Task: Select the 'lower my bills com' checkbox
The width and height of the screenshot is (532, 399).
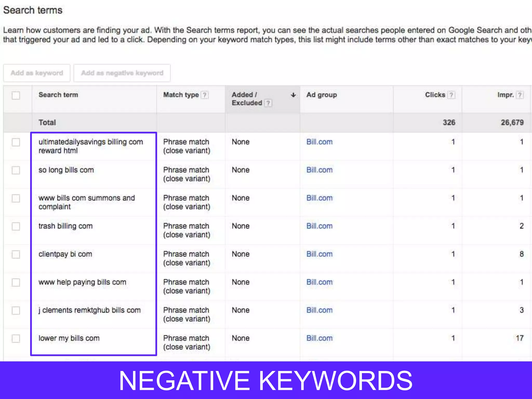Action: (x=16, y=338)
